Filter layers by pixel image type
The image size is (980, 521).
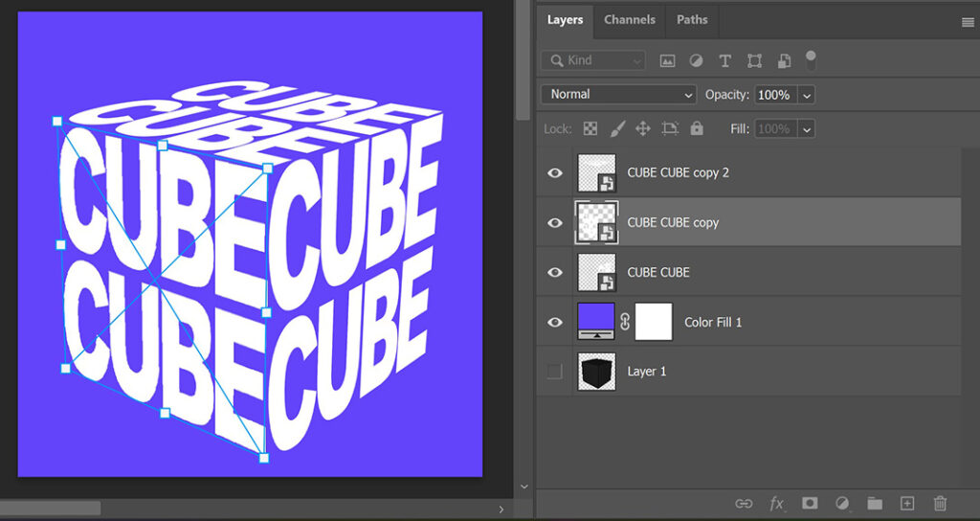point(667,60)
